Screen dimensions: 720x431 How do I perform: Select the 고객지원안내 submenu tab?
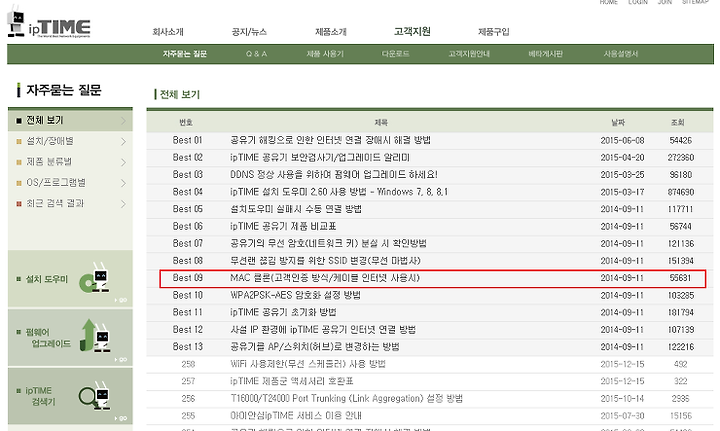(469, 54)
